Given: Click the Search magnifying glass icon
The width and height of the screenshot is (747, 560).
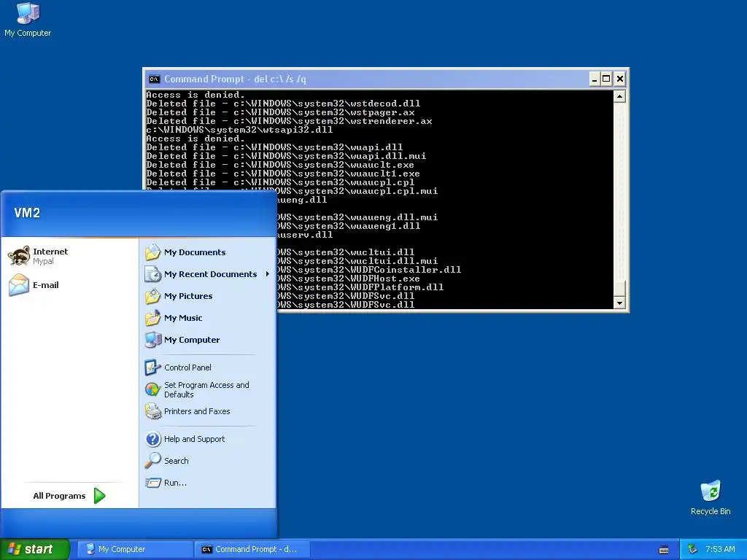Looking at the screenshot, I should click(153, 461).
